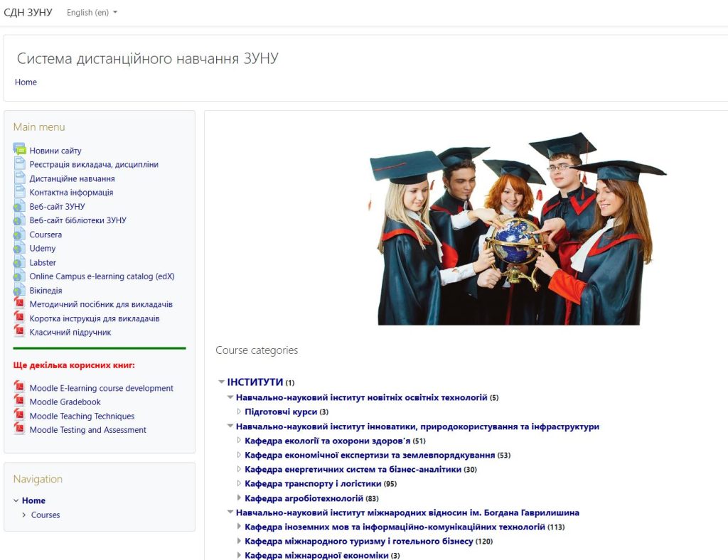Open Дистанційне навчання page link
728x560 pixels.
coord(72,179)
